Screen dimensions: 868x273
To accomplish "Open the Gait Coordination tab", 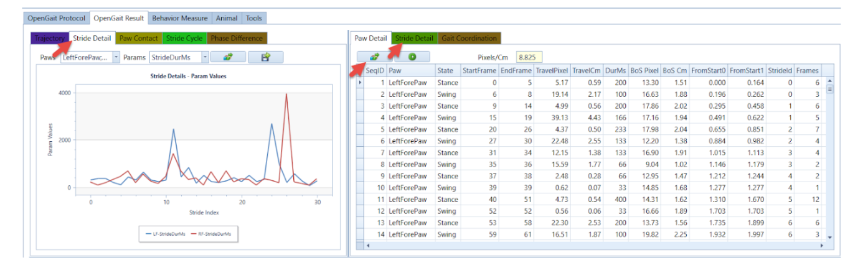I will 469,39.
